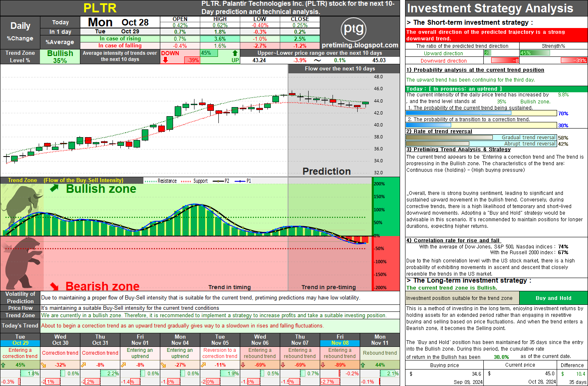The width and height of the screenshot is (588, 386).
Task: Click the 30.0% cumulative return value
Action: pos(501,357)
